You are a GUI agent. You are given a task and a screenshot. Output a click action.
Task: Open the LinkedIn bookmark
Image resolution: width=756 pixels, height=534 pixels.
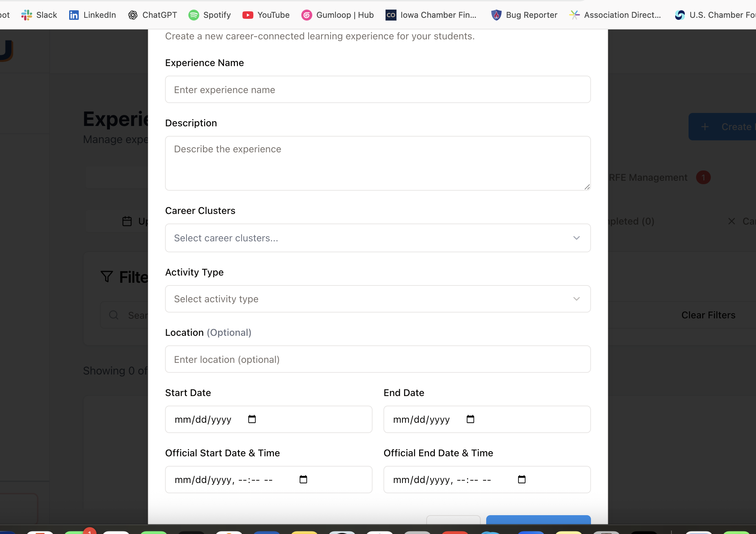pos(92,15)
